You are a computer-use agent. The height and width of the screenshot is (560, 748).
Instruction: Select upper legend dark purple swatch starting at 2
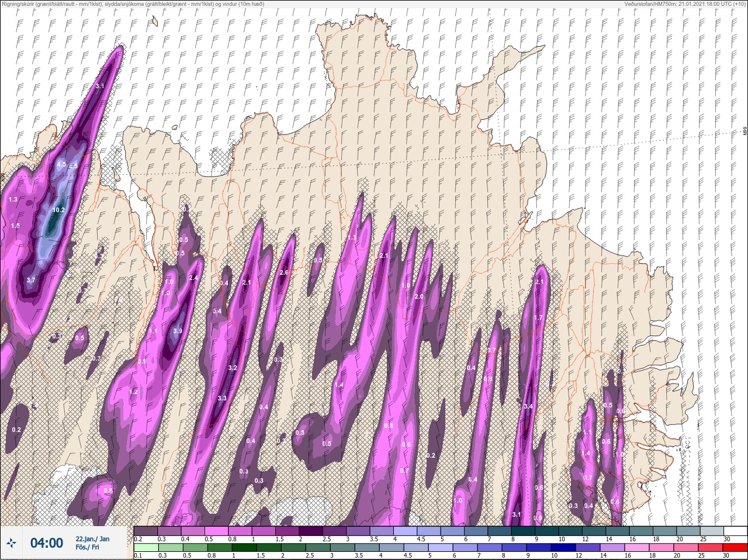[311, 531]
